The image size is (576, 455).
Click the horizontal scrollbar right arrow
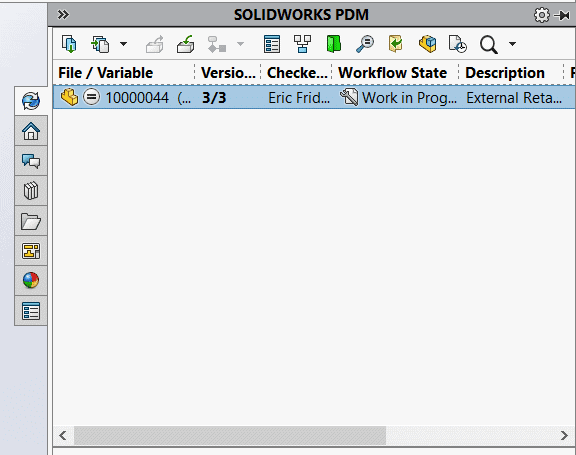[564, 436]
